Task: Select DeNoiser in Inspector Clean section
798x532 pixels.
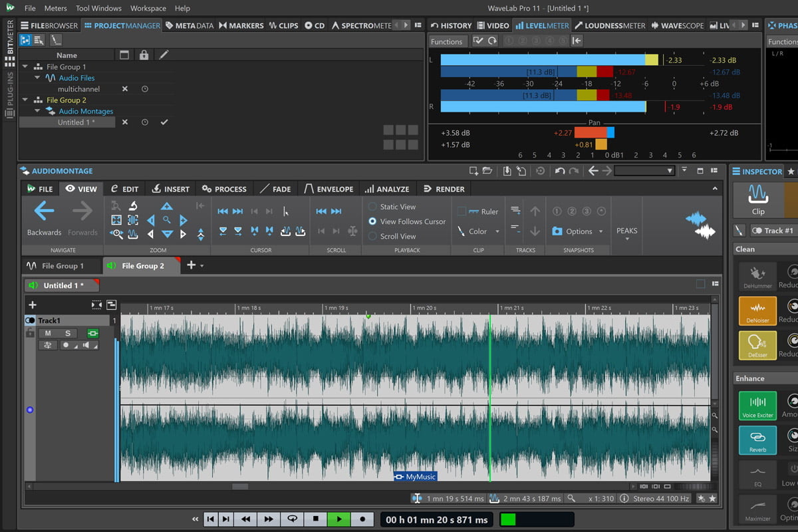Action: pyautogui.click(x=757, y=311)
